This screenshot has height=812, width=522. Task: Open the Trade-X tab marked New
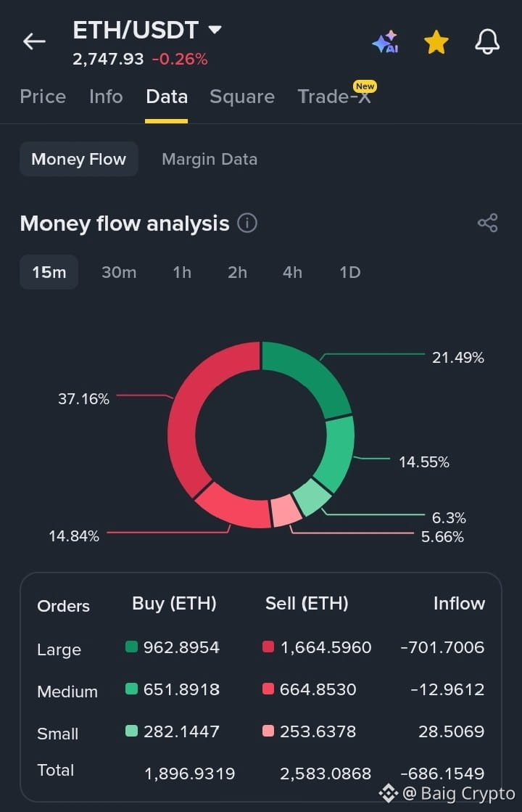pos(335,96)
